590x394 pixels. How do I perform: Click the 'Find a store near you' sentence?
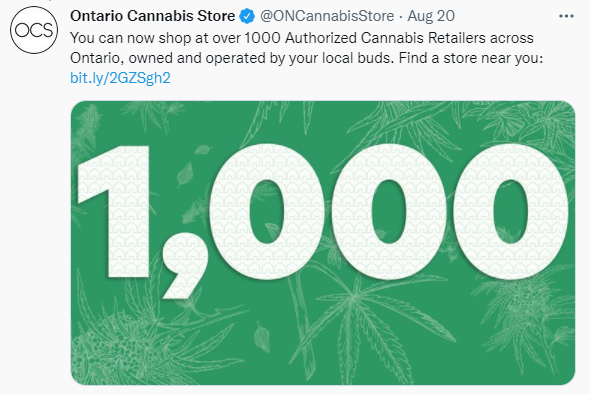point(471,58)
